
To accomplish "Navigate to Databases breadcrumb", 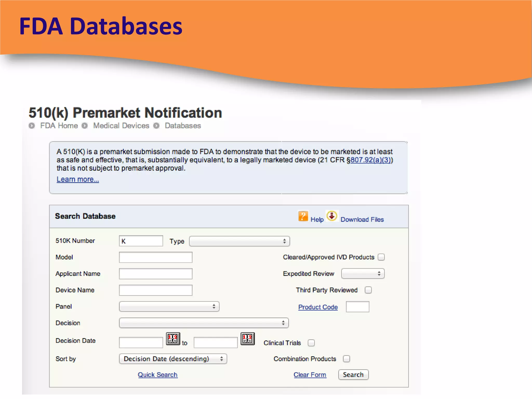I will coord(183,126).
